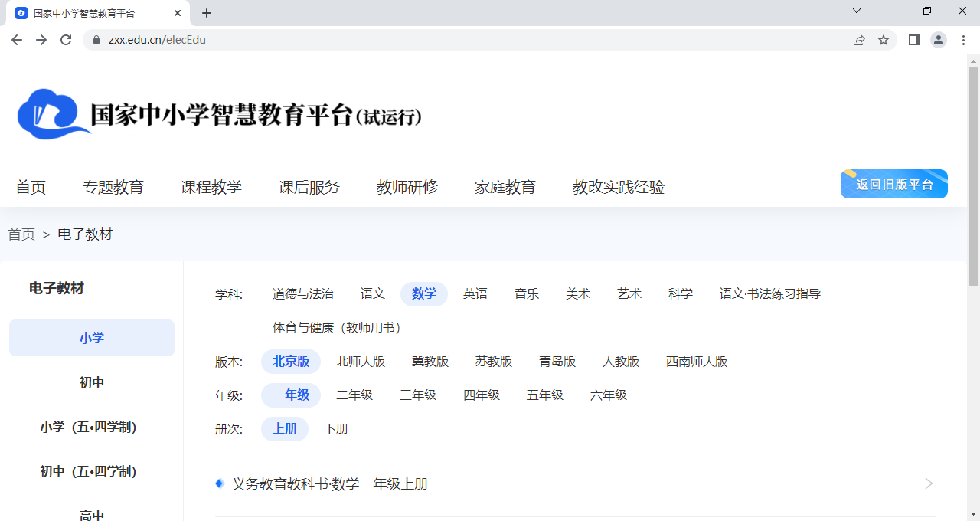Open 教改实践经验 navigation item
Viewport: 980px width, 521px height.
tap(619, 187)
